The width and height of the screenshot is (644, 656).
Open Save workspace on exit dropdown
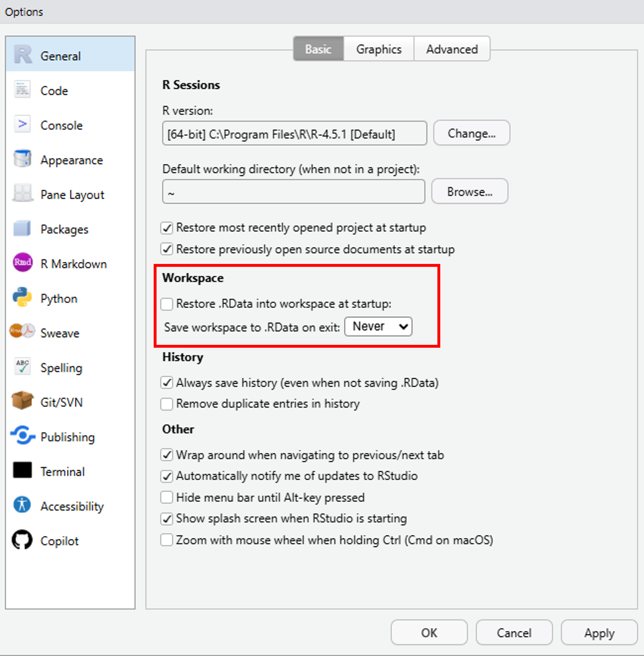coord(378,326)
